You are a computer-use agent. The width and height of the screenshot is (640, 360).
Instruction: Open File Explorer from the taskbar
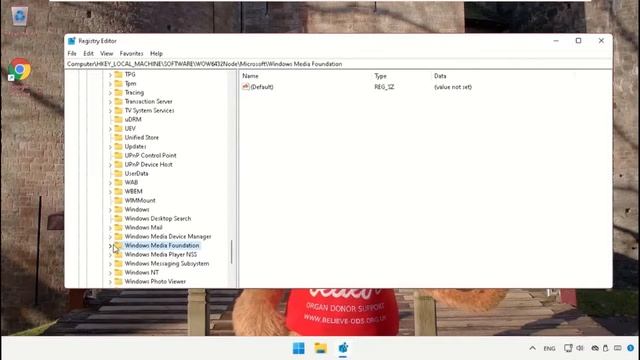(x=321, y=348)
